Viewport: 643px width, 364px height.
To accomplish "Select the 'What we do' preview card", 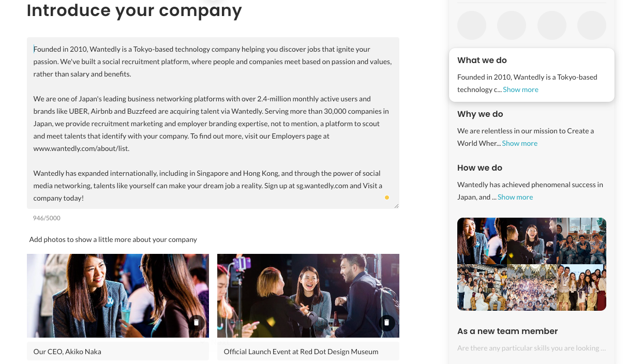I will (532, 75).
